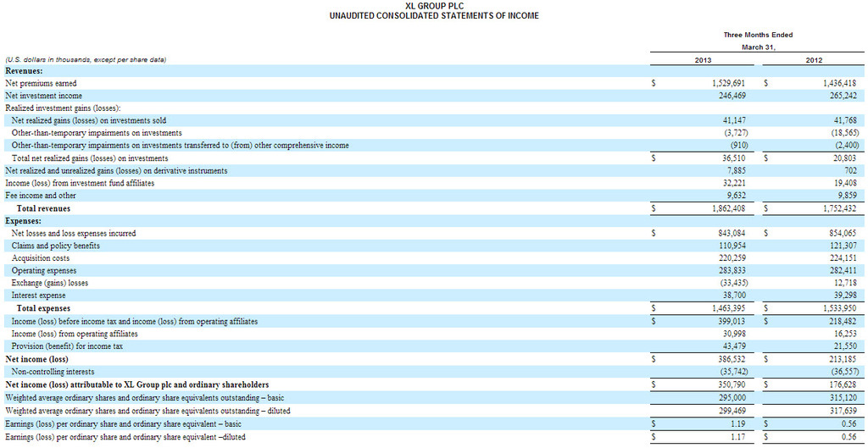This screenshot has height=448, width=868.
Task: Click the "Three Months Ended" header
Action: [758, 35]
